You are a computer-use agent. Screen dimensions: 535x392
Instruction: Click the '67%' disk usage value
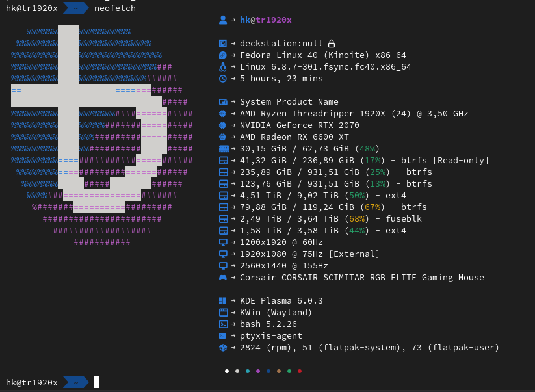(x=372, y=207)
